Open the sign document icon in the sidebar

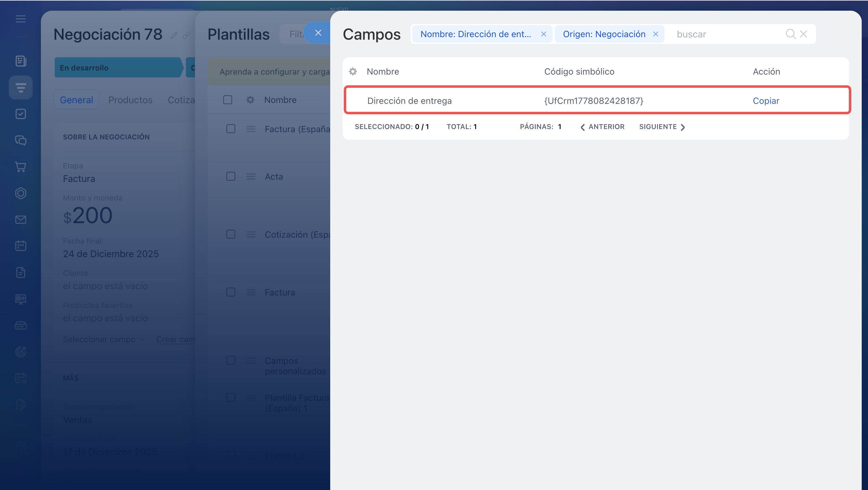20,404
